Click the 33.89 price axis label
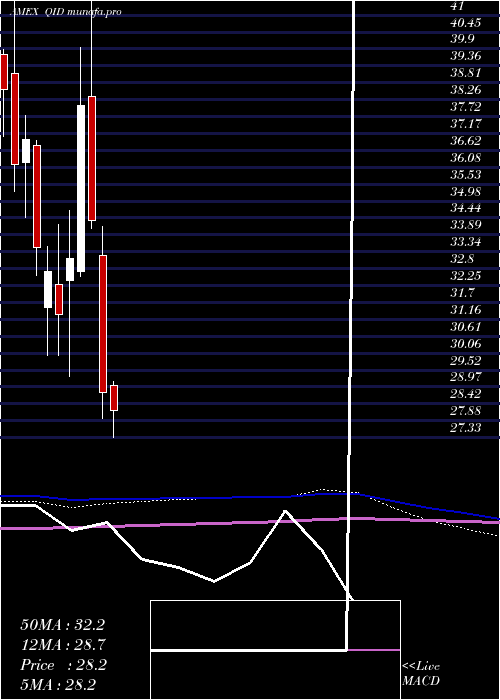This screenshot has width=500, height=700. 466,225
